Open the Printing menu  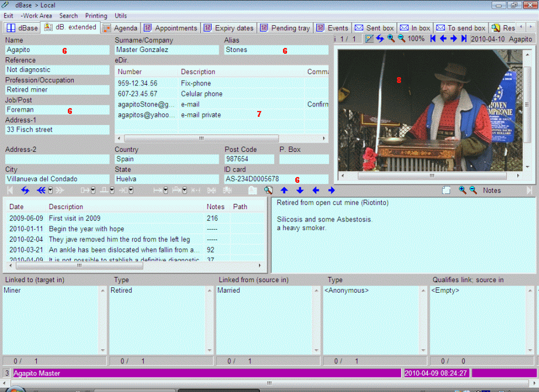point(96,16)
